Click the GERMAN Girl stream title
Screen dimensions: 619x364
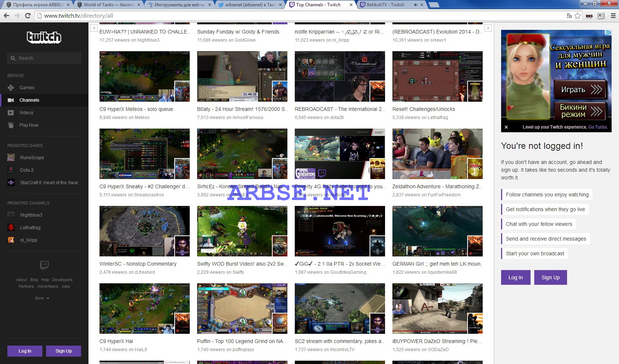[437, 264]
